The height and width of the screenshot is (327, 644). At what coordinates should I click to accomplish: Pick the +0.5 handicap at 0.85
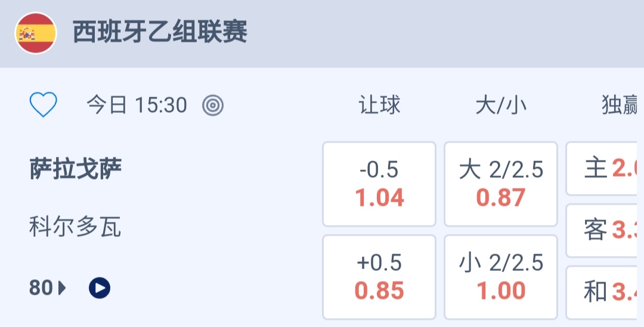(x=379, y=277)
